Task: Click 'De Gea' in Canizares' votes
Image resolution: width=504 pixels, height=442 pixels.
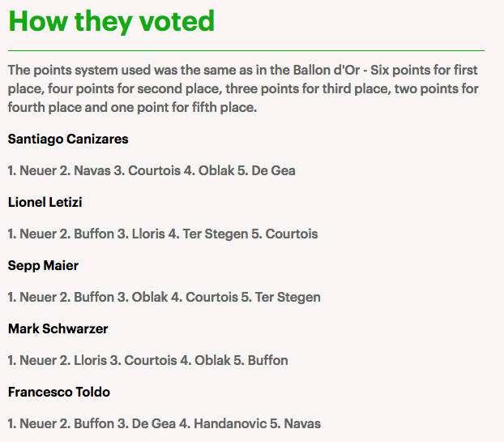Action: [275, 170]
